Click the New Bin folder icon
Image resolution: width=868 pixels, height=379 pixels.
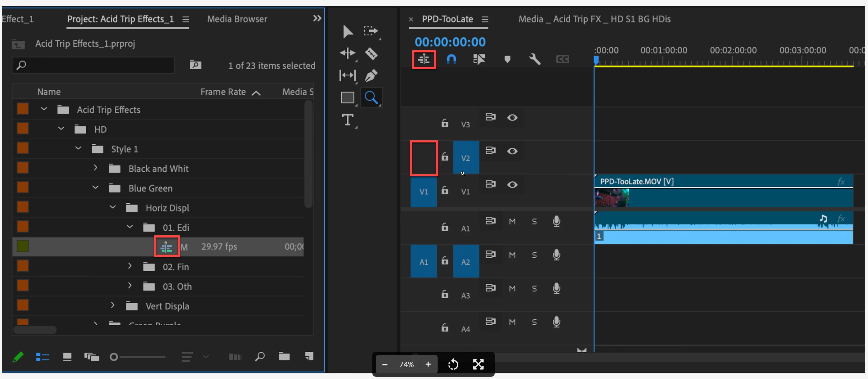coord(284,356)
